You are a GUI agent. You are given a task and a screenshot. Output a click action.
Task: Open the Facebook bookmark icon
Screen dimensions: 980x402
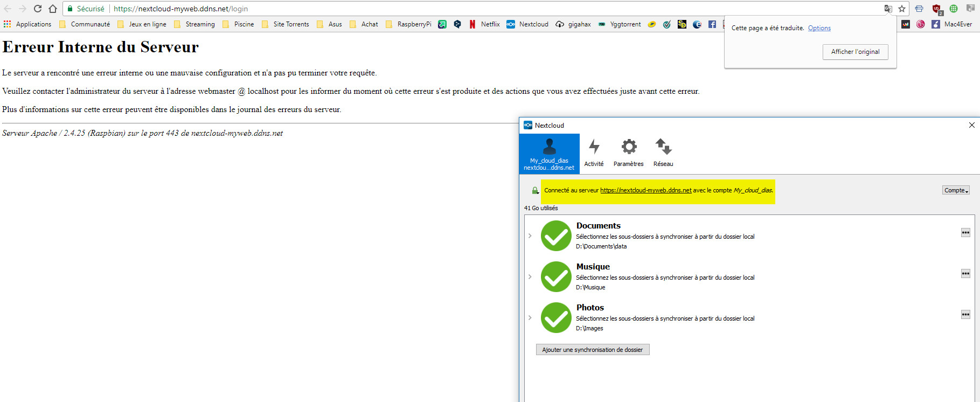point(712,24)
